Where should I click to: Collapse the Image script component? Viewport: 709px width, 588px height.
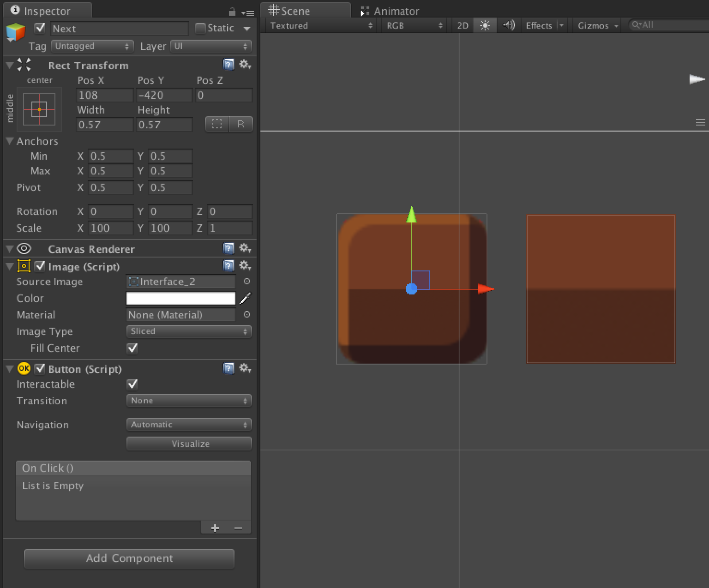point(9,266)
